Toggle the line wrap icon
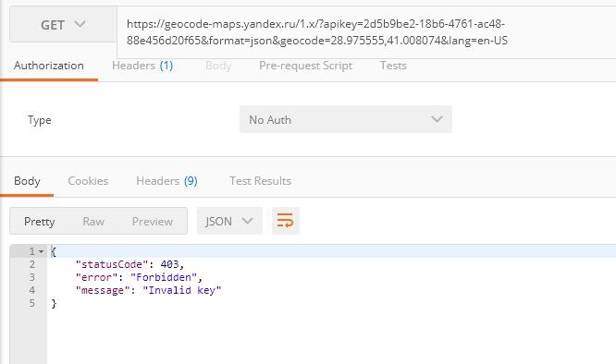Screen dimensions: 616x364 coord(286,221)
